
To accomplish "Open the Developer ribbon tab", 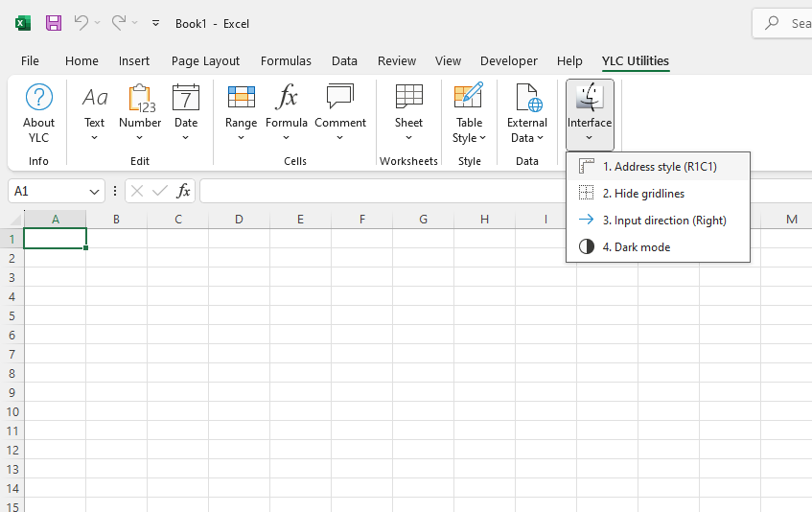I will coord(508,60).
